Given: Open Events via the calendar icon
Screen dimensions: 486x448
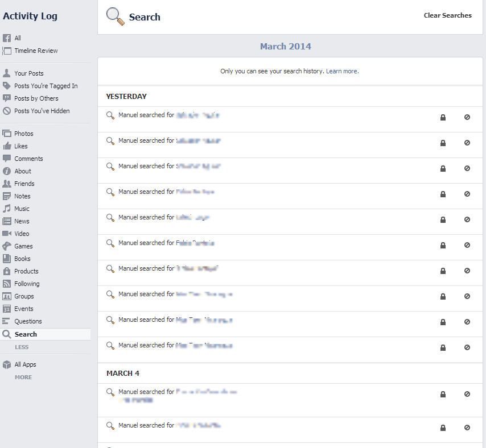Looking at the screenshot, I should click(x=7, y=309).
